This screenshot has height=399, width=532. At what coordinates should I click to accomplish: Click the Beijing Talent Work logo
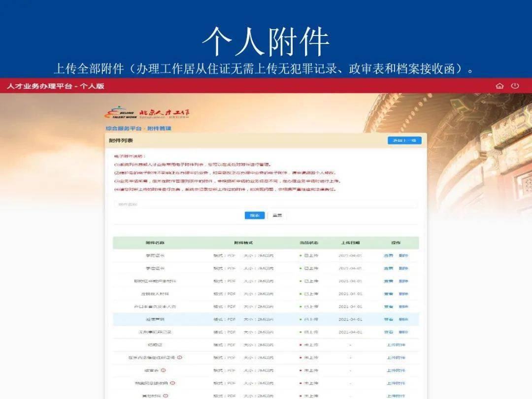(x=147, y=113)
